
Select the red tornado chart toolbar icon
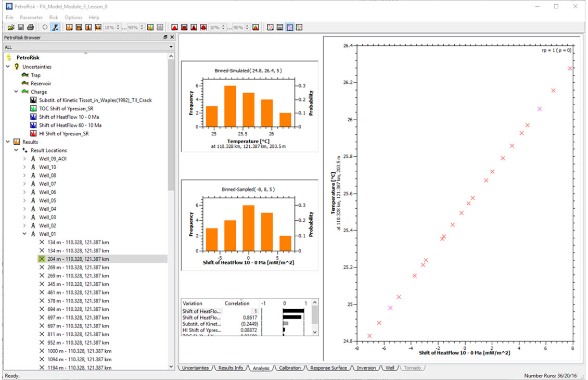[176, 27]
